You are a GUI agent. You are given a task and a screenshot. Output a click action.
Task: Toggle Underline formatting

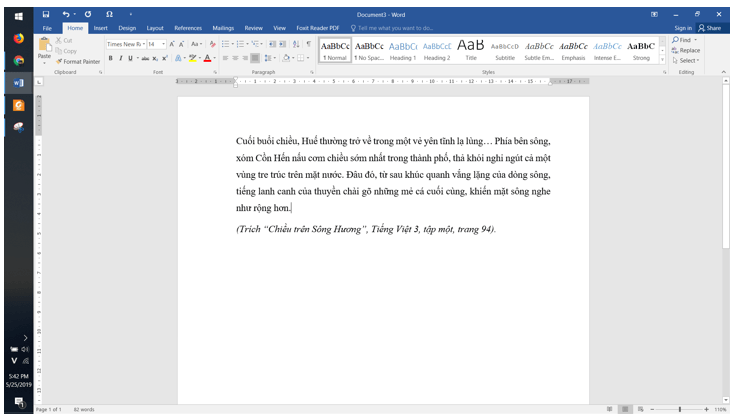[x=128, y=58]
